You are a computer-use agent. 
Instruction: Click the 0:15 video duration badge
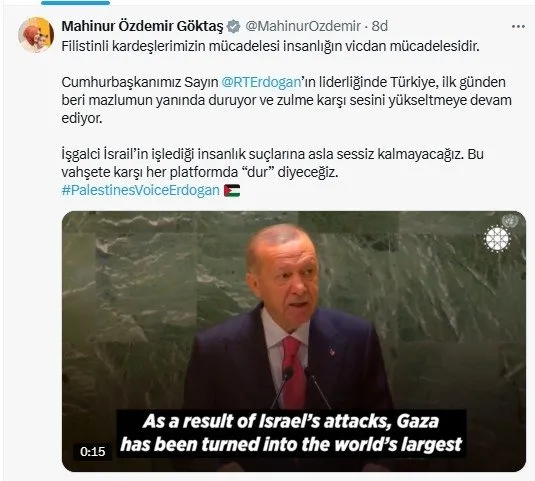(92, 452)
